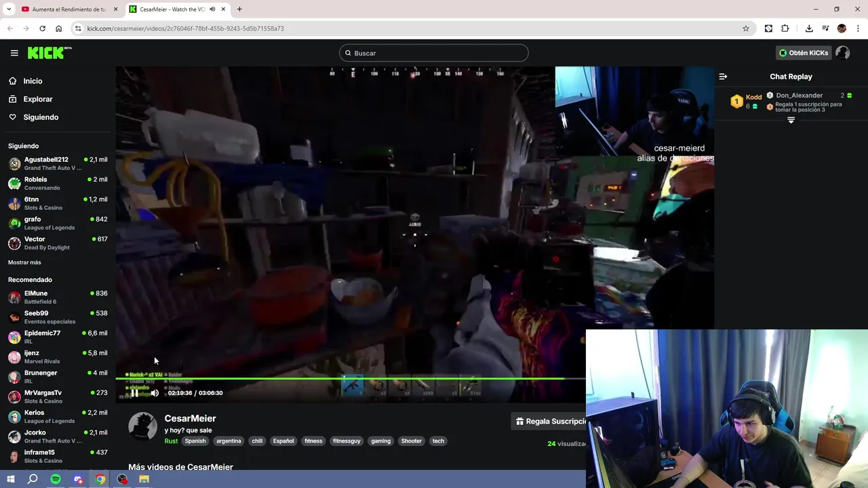Screen dimensions: 868x488
Task: Select the Español tag
Action: coord(283,441)
